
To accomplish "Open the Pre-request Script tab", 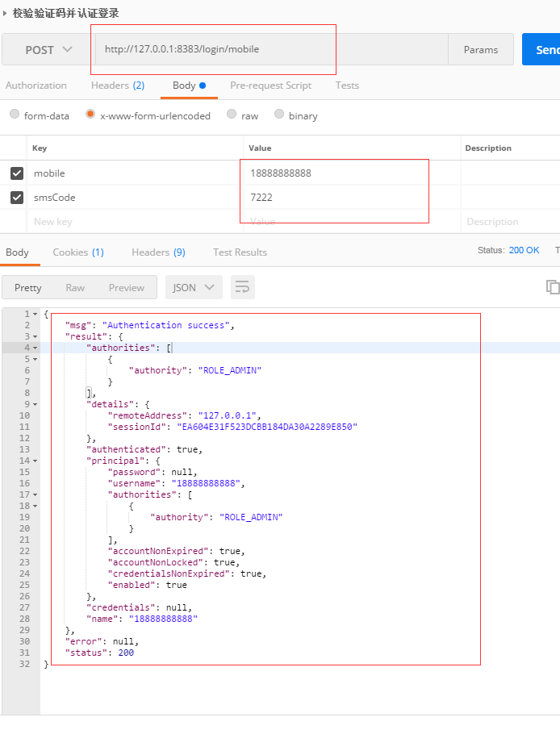I will pos(270,85).
